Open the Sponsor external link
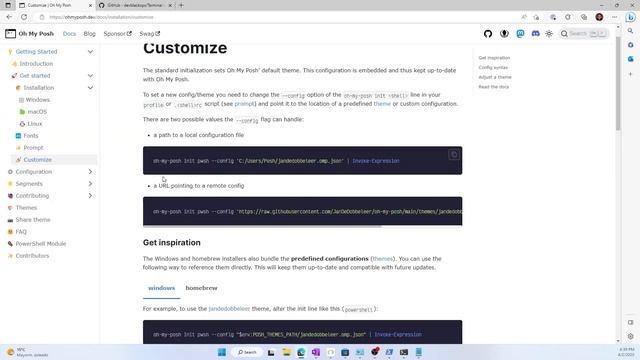The height and width of the screenshot is (360, 640). [118, 34]
